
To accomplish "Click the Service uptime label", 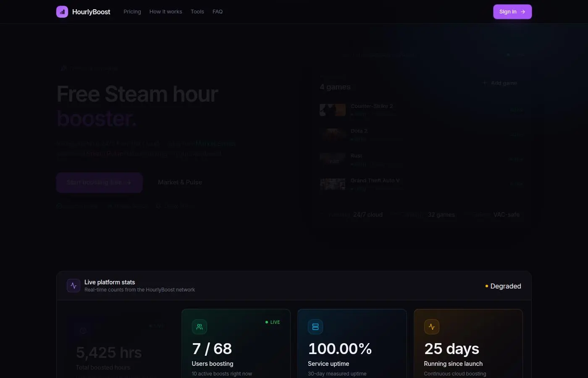I will (328, 364).
